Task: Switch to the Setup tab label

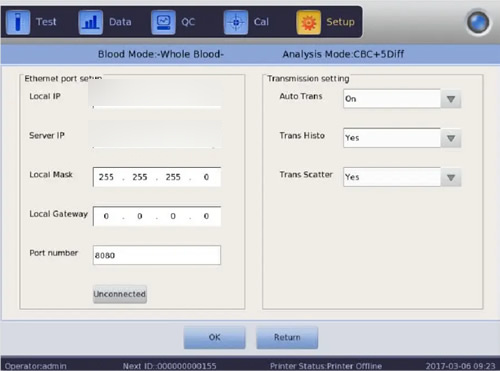Action: coord(340,22)
